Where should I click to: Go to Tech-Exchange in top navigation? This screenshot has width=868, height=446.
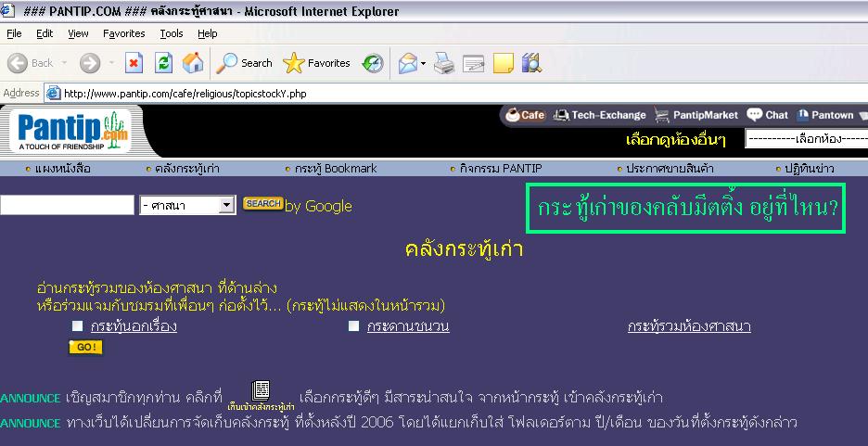599,115
